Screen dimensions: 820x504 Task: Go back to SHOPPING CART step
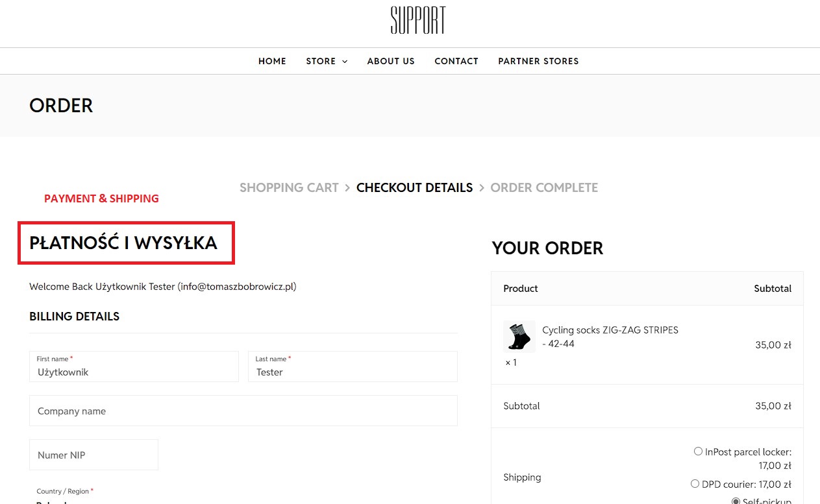[289, 187]
